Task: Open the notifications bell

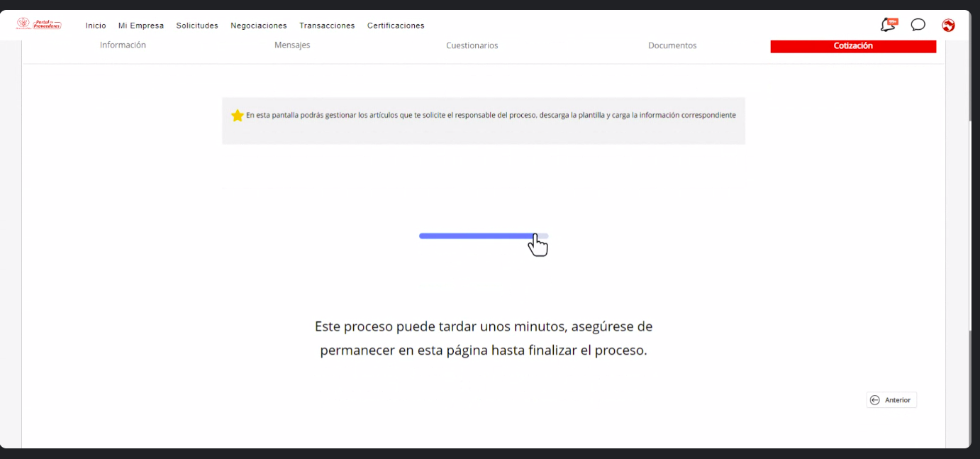Action: (x=888, y=26)
